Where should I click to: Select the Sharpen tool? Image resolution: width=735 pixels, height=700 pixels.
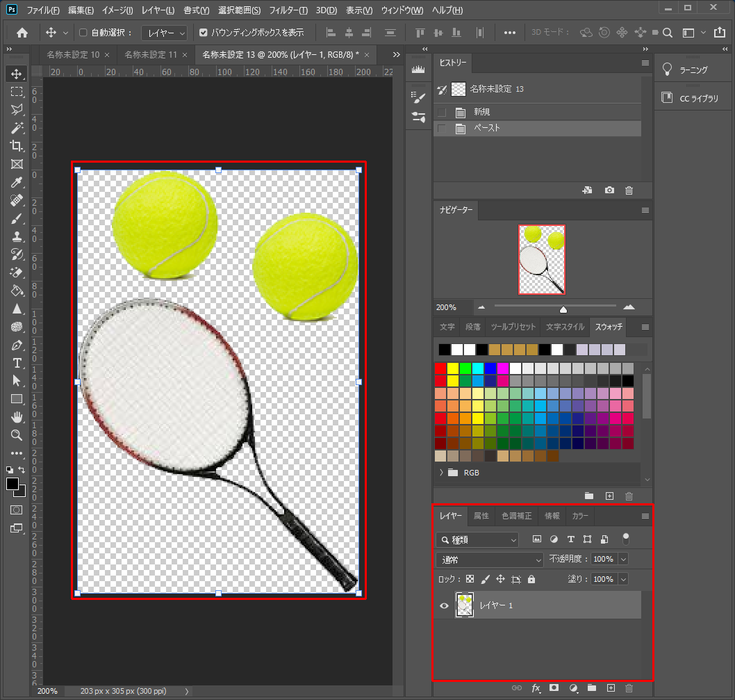click(17, 309)
